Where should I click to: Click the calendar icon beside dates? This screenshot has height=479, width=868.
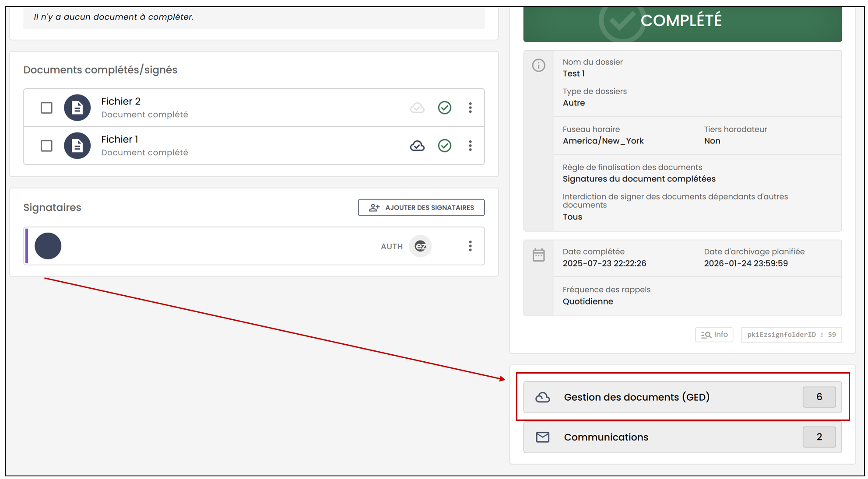(x=538, y=255)
